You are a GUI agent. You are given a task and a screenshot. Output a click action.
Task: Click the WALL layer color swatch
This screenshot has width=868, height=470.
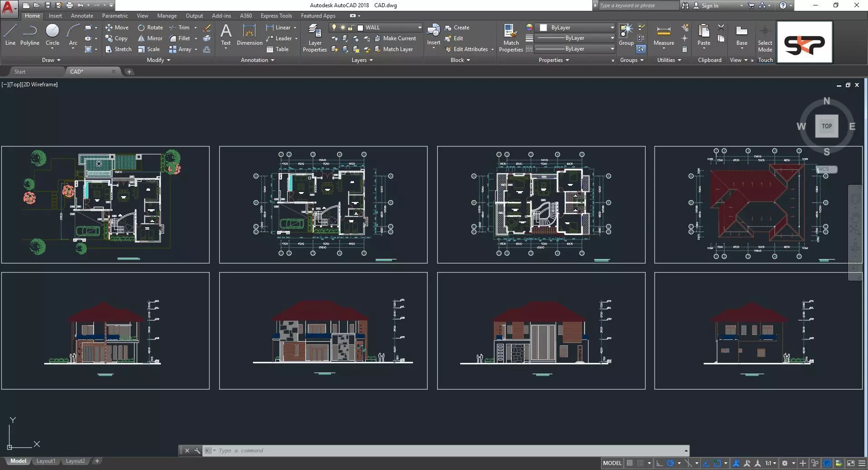[x=360, y=28]
